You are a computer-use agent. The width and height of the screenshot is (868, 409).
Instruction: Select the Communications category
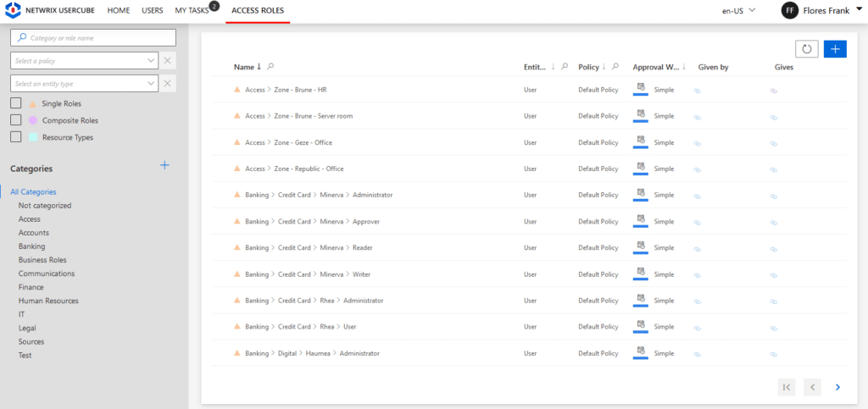point(47,274)
